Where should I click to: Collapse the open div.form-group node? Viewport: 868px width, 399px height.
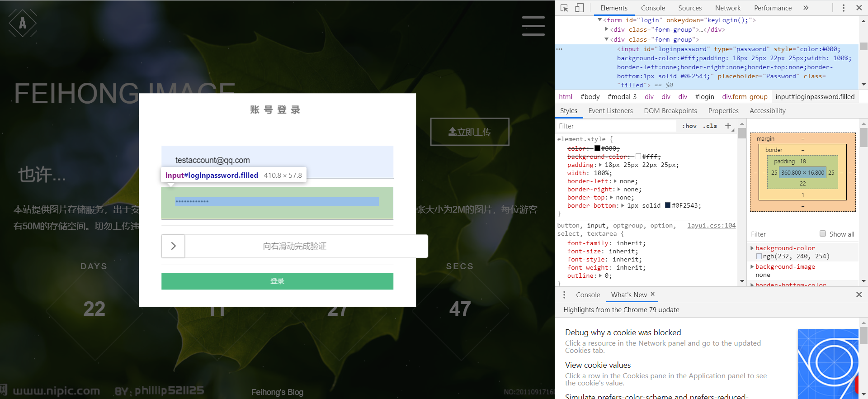point(607,39)
